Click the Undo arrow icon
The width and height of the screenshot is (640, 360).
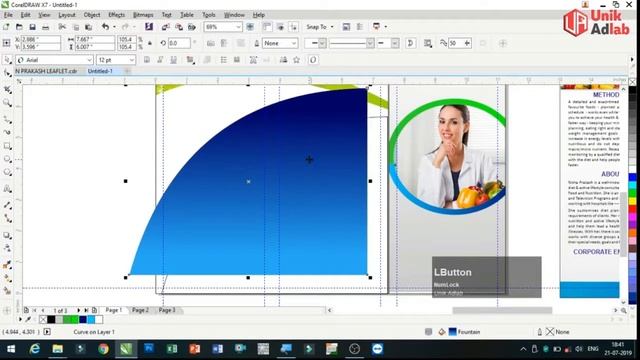tap(105, 27)
